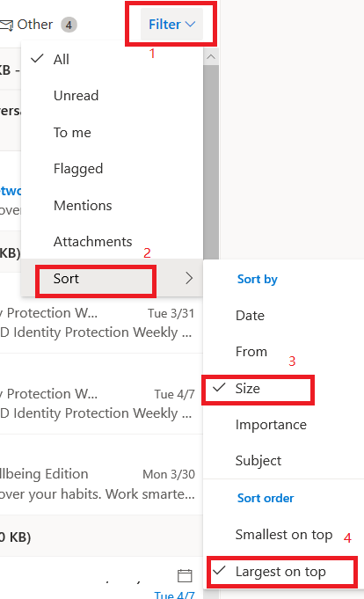Expand the Sort submenu
This screenshot has width=364, height=599.
tap(112, 278)
